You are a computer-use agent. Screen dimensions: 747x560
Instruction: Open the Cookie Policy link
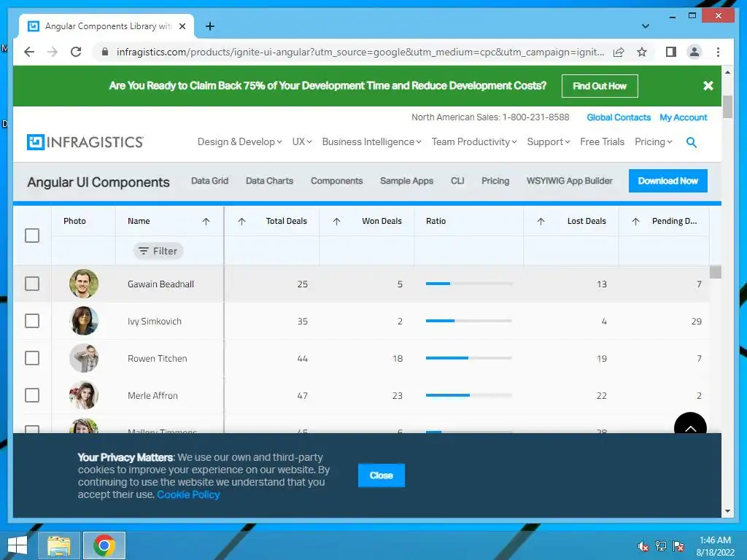click(188, 495)
